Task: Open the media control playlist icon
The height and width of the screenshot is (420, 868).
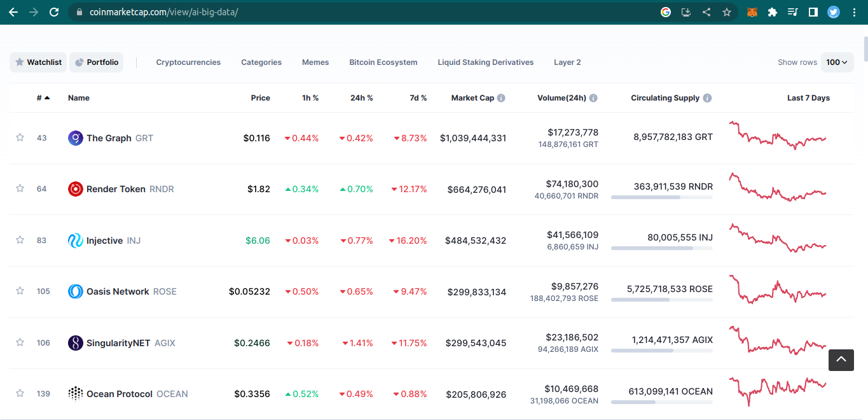Action: click(x=793, y=12)
